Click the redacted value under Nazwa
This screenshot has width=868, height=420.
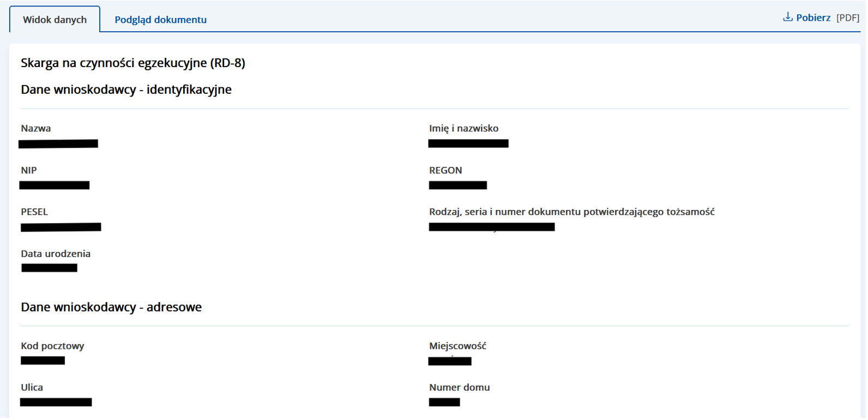click(58, 144)
